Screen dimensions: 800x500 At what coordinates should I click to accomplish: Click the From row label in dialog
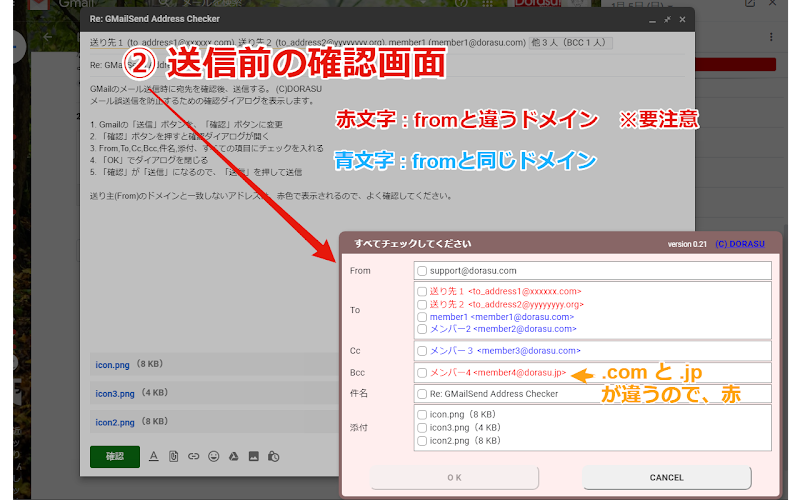tap(360, 271)
